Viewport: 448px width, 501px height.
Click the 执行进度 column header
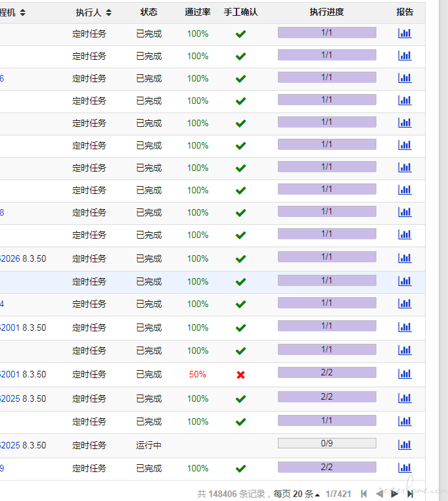click(x=326, y=12)
